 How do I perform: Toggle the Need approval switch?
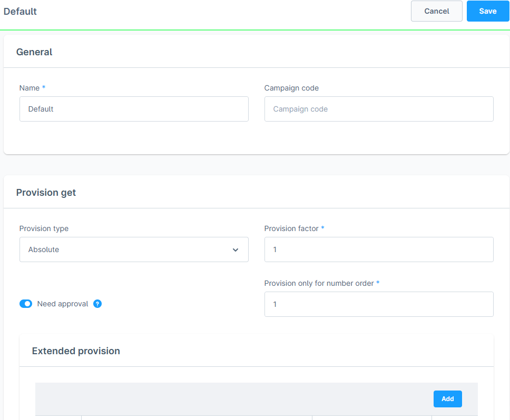click(26, 304)
